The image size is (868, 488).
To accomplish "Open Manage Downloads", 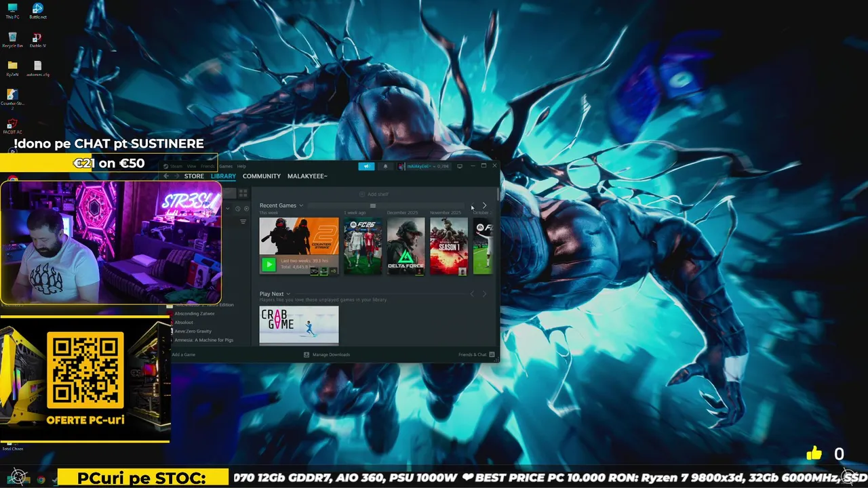I will tap(327, 354).
